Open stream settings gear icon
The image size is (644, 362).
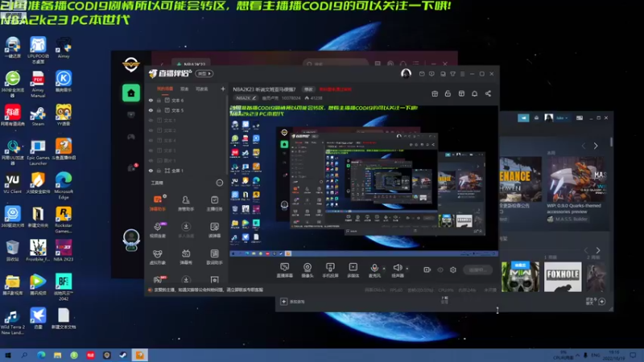coord(453,269)
